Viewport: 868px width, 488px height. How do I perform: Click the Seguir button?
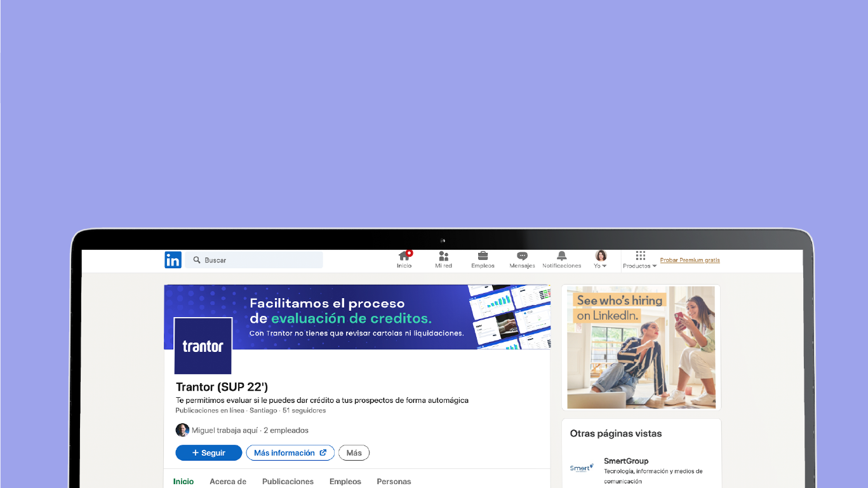click(209, 453)
